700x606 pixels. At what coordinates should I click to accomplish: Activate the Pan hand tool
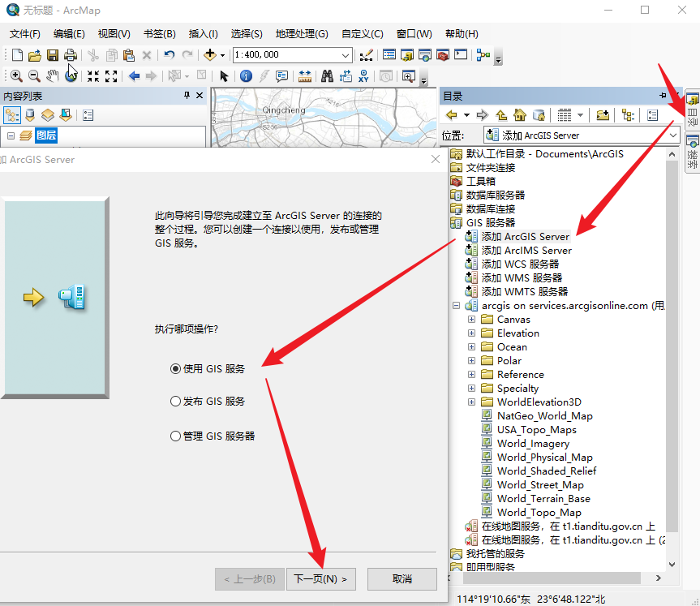[53, 76]
